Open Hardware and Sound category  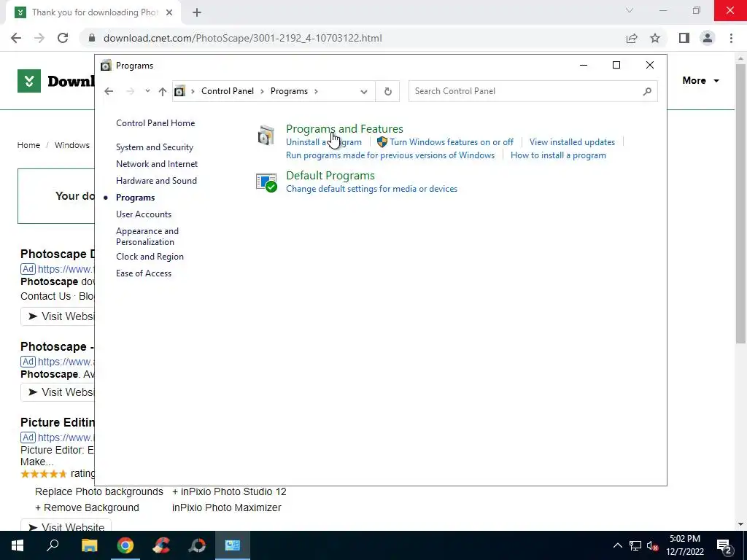coord(156,181)
